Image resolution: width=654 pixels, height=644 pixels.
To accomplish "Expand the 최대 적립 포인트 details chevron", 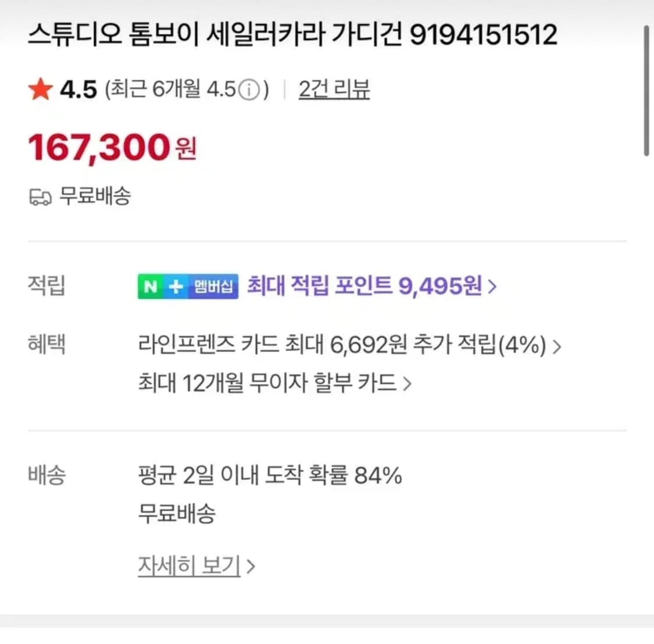I will pos(492,286).
